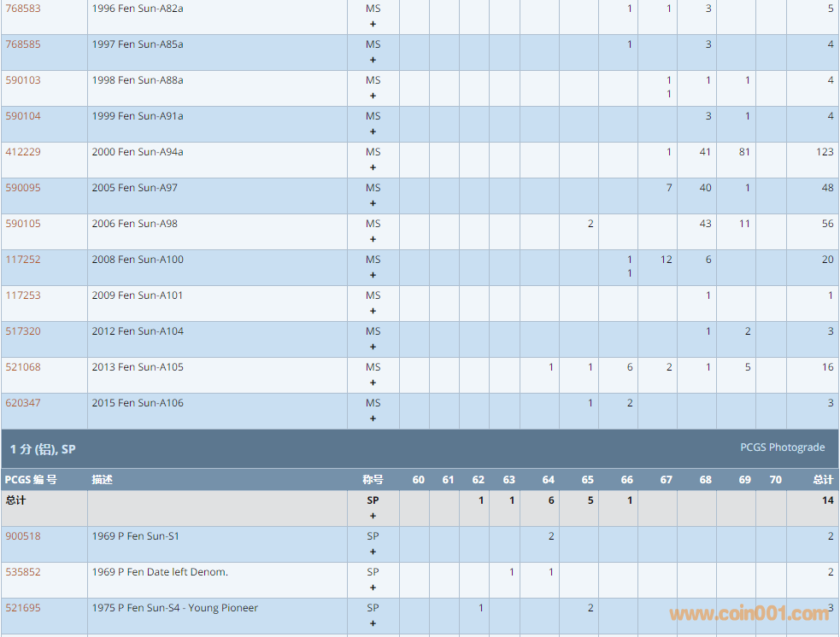The height and width of the screenshot is (637, 840).
Task: Open PCGS number 590105 link
Action: [x=23, y=224]
